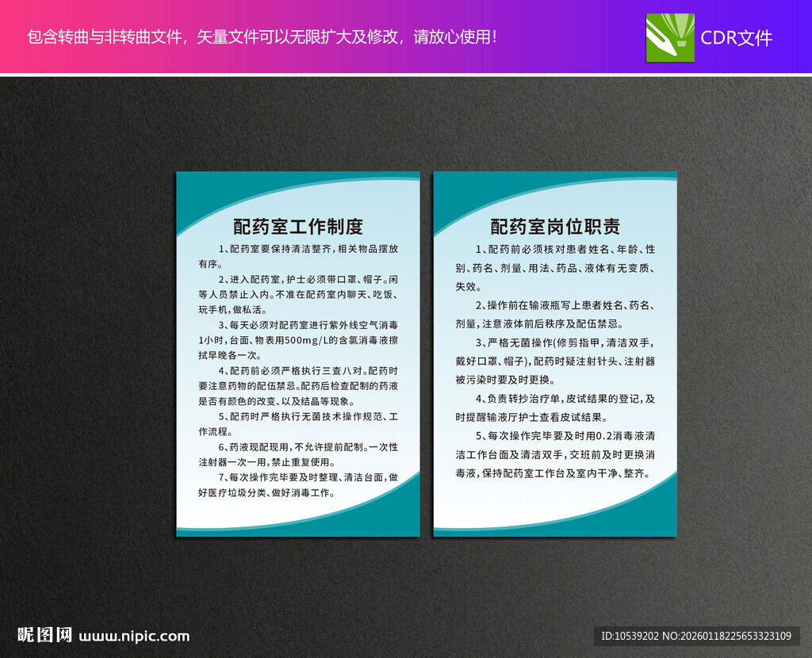
Task: Click the line "3、严格无菌操作(修剪指甲"
Action: point(565,342)
